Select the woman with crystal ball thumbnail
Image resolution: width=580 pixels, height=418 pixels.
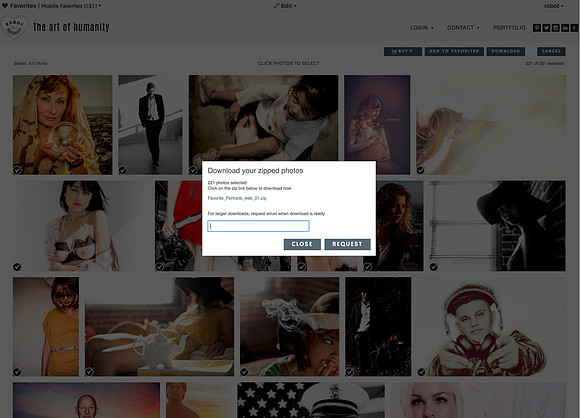[x=63, y=125]
